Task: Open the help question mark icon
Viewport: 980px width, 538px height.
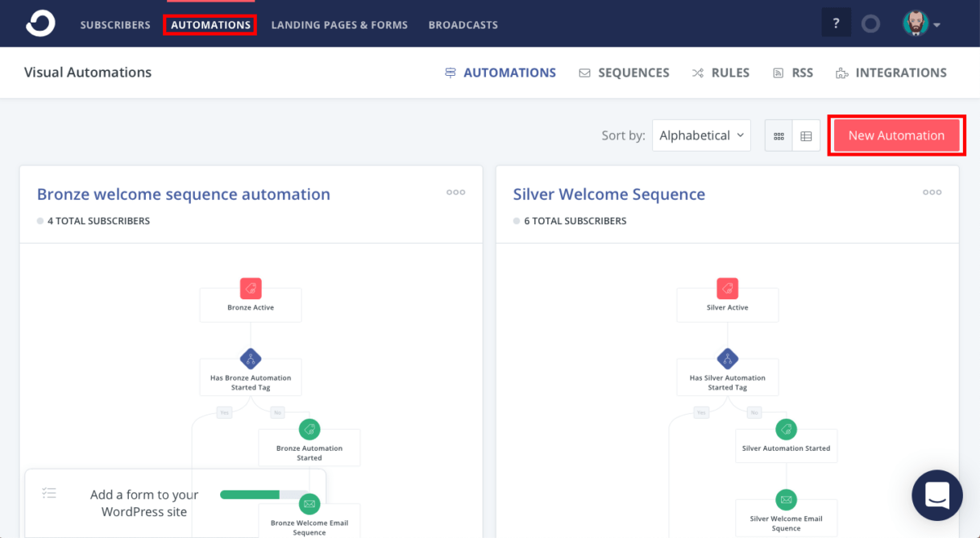Action: coord(836,23)
